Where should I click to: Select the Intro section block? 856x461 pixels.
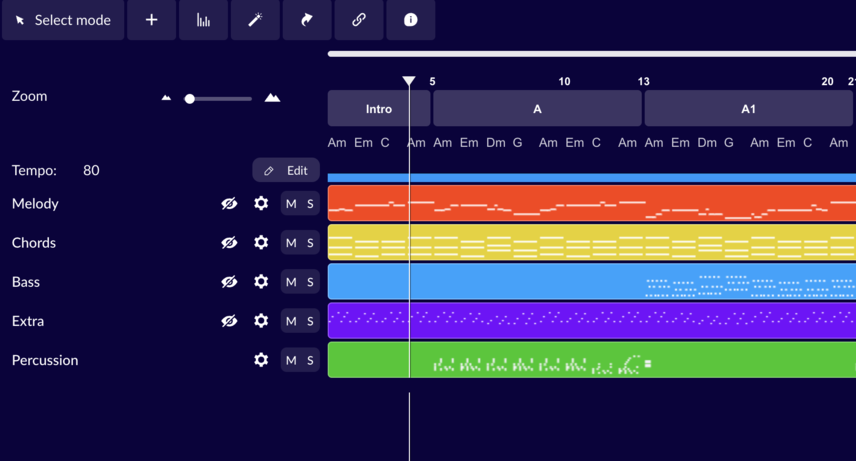[379, 109]
